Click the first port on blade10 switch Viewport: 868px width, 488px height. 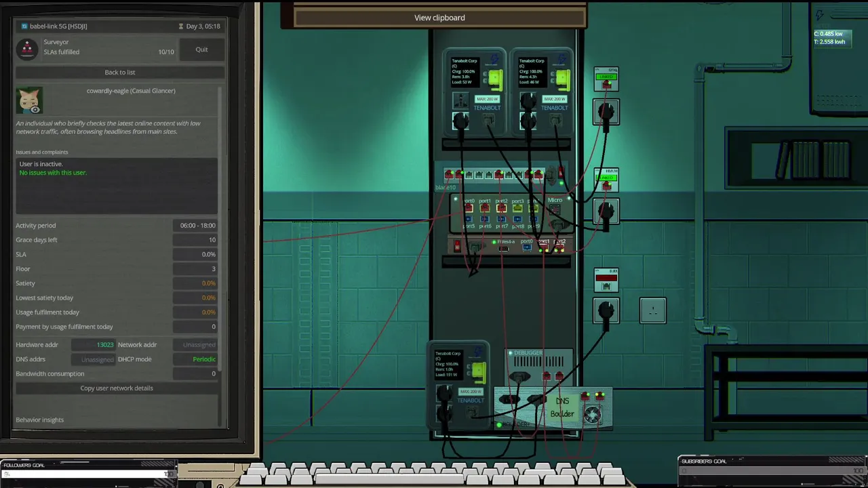click(x=449, y=175)
